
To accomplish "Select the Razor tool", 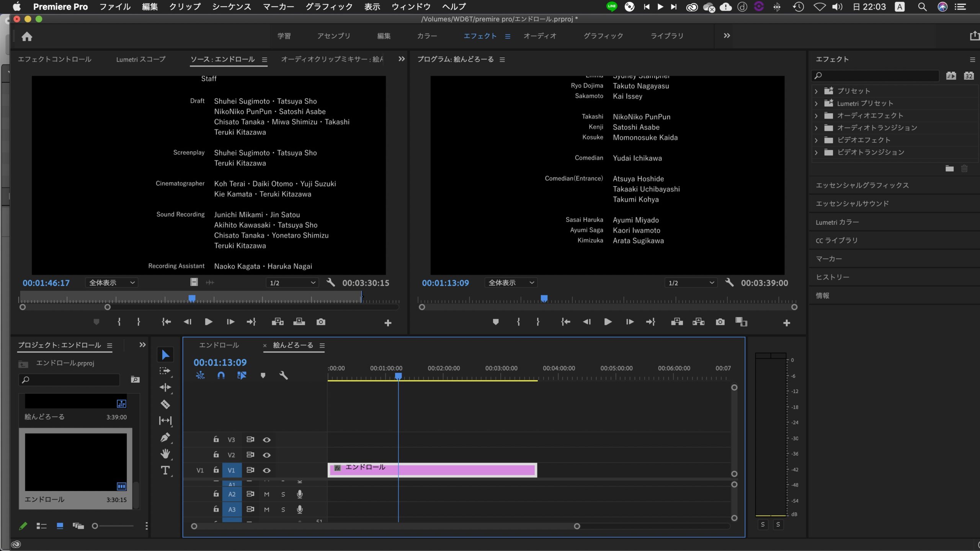I will pos(165,404).
